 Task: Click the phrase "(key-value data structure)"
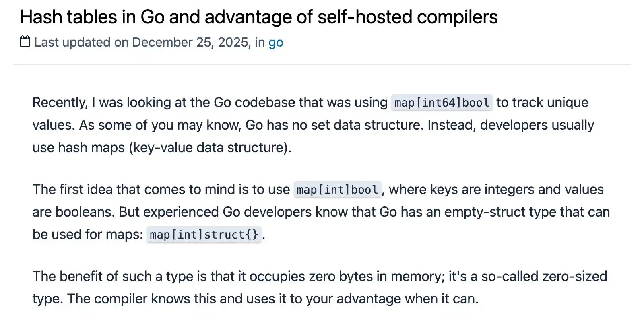pos(210,148)
